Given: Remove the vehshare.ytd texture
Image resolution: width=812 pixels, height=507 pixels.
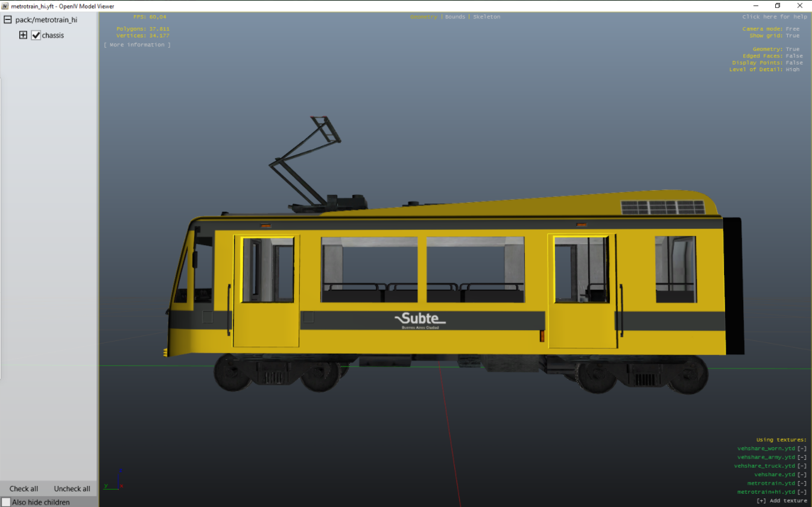Looking at the screenshot, I should [x=802, y=474].
